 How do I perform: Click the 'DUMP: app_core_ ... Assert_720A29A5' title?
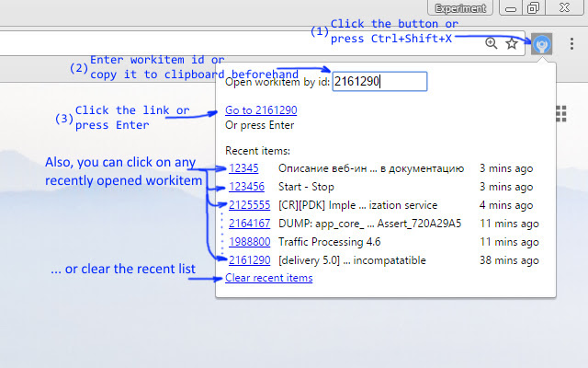click(x=369, y=224)
